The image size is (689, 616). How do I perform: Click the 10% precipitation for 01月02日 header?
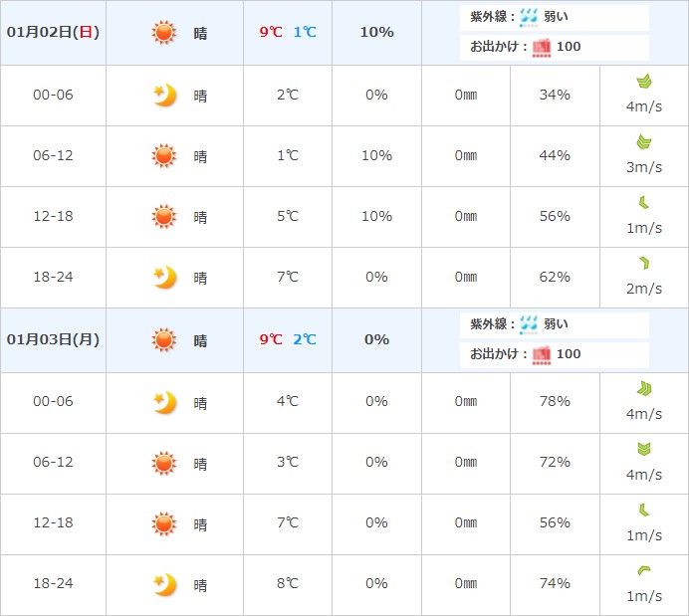click(376, 32)
